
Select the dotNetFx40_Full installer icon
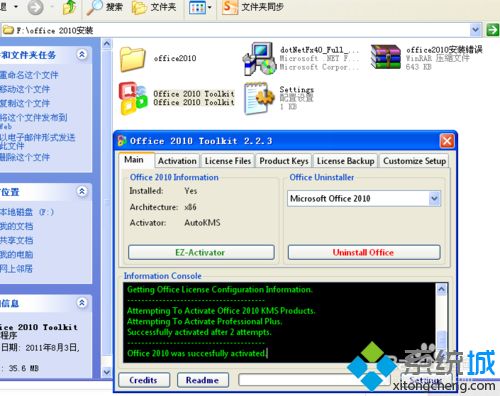(x=259, y=59)
